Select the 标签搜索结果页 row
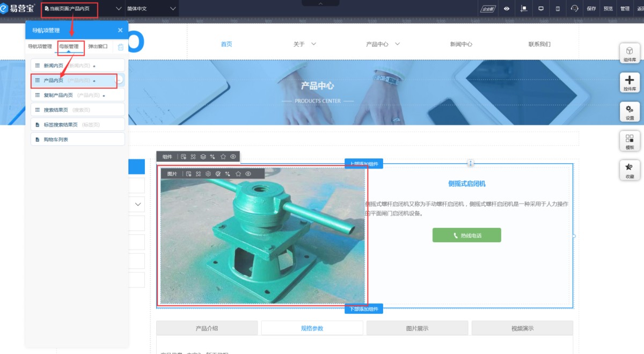This screenshot has height=354, width=644. [77, 125]
